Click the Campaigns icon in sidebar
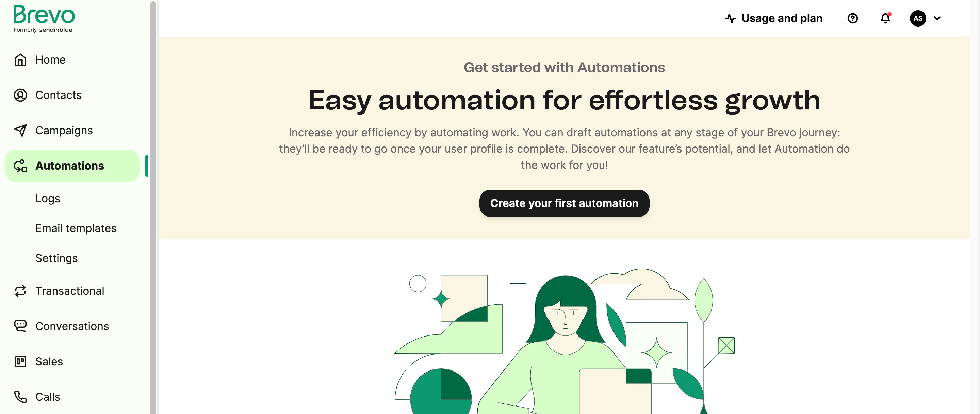The height and width of the screenshot is (414, 980). 21,130
